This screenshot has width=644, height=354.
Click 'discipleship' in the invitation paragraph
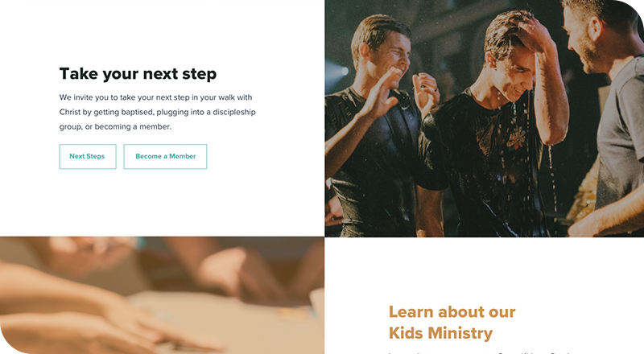[234, 112]
